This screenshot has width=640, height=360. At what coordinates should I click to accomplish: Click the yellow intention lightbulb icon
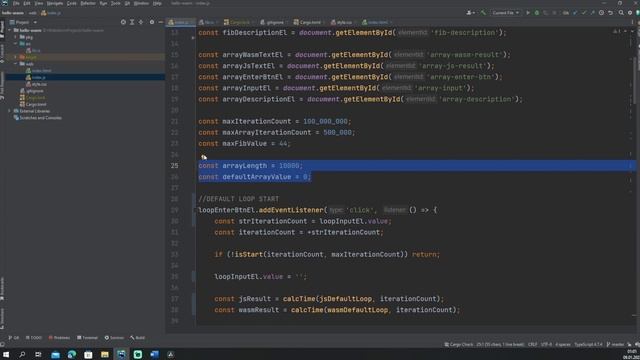[x=204, y=157]
